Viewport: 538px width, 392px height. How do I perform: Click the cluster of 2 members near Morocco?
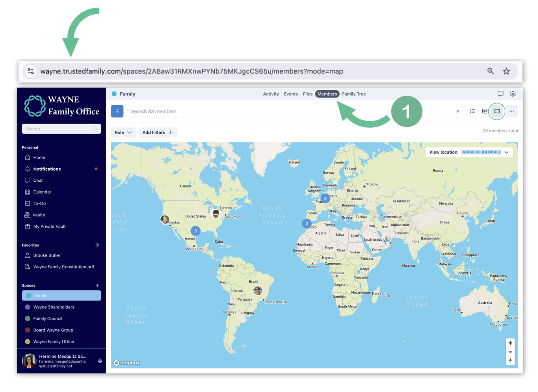pyautogui.click(x=307, y=224)
